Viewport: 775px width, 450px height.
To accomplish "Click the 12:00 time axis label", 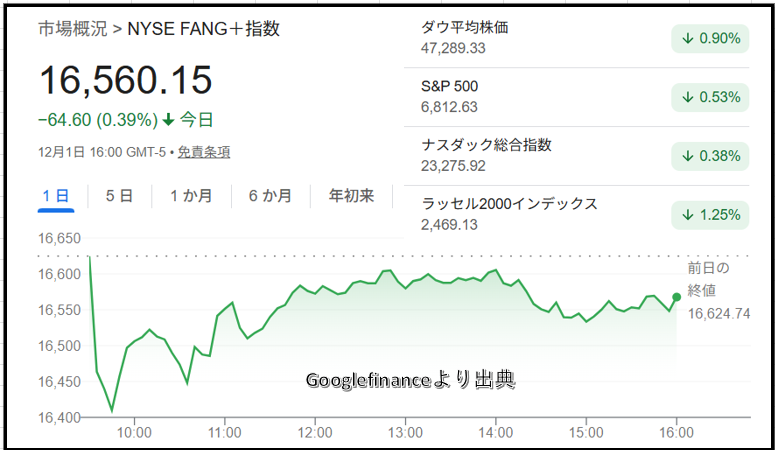I will point(315,433).
